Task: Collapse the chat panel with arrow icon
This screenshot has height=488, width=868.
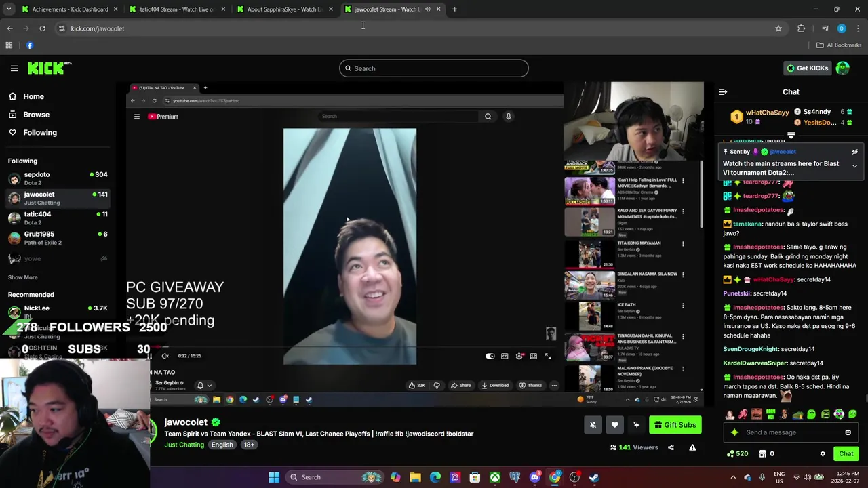Action: (723, 91)
